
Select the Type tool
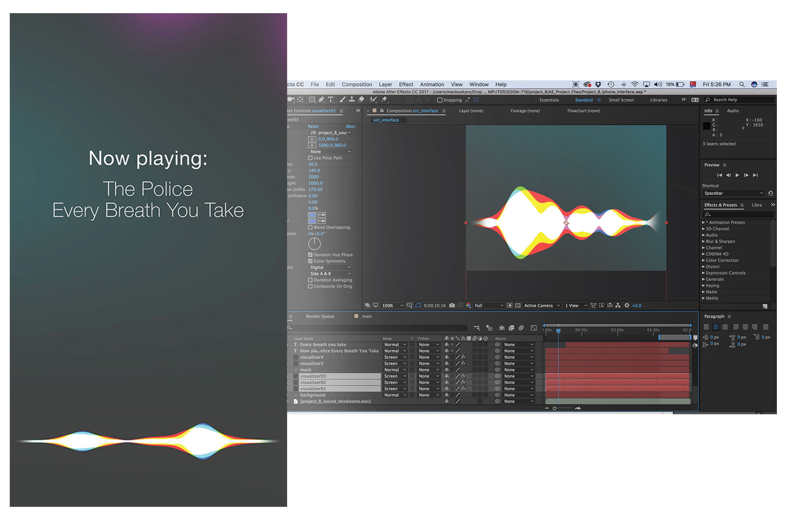tap(331, 100)
